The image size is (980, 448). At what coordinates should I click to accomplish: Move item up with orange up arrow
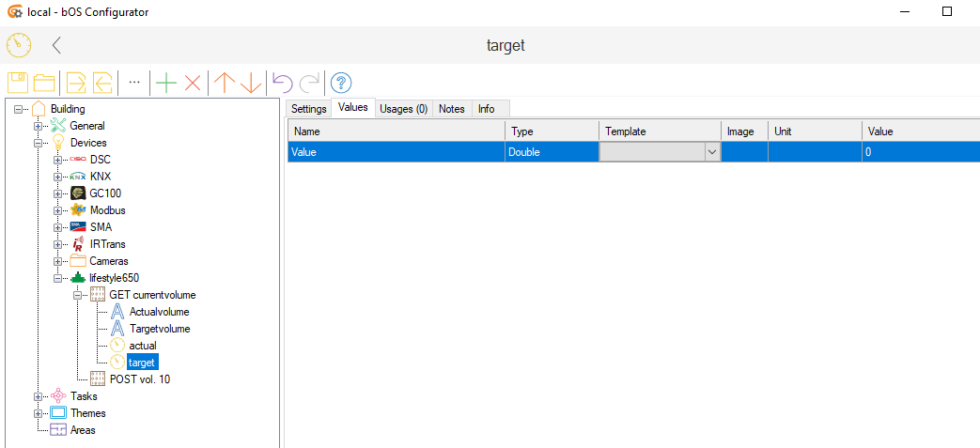point(224,83)
